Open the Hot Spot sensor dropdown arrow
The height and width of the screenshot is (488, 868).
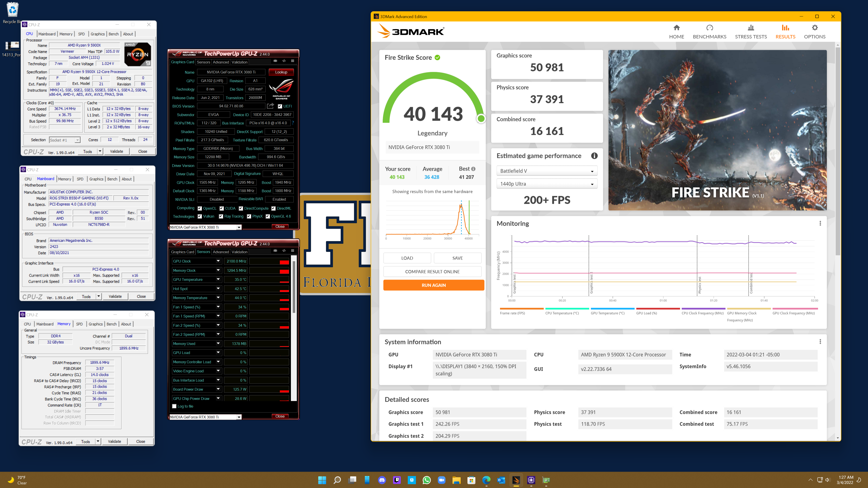[218, 289]
